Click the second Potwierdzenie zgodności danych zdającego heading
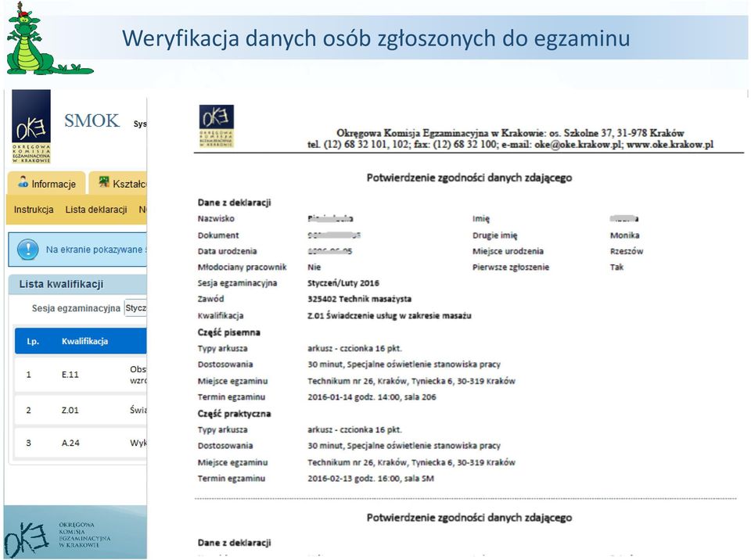Image resolution: width=751 pixels, height=560 pixels. (469, 518)
